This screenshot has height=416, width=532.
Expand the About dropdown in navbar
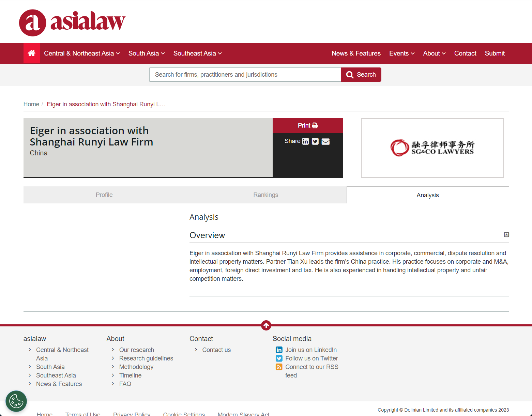pos(434,53)
